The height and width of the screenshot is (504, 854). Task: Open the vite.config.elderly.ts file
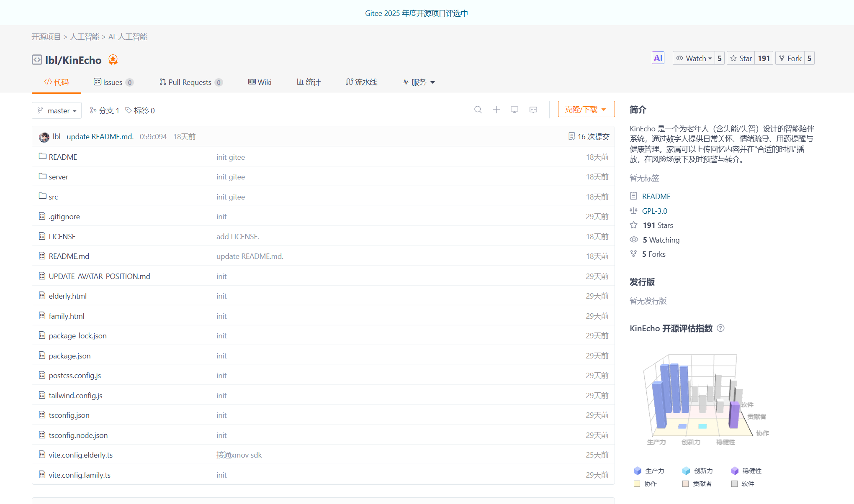point(80,455)
